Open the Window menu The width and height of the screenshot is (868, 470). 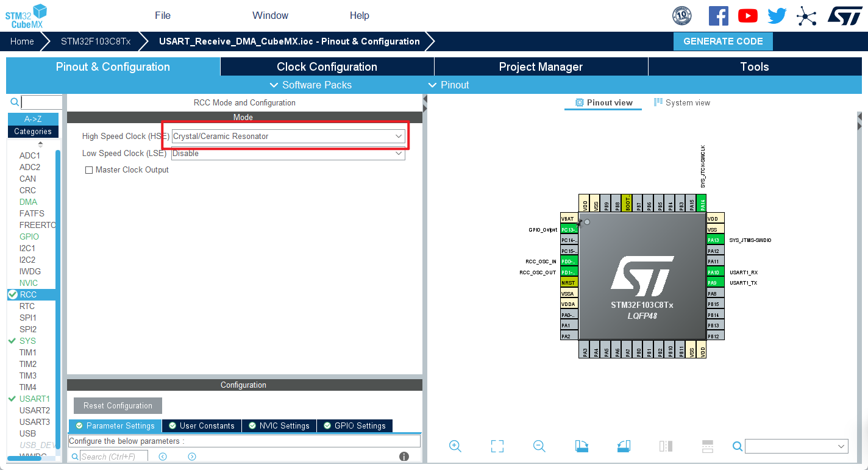tap(270, 15)
